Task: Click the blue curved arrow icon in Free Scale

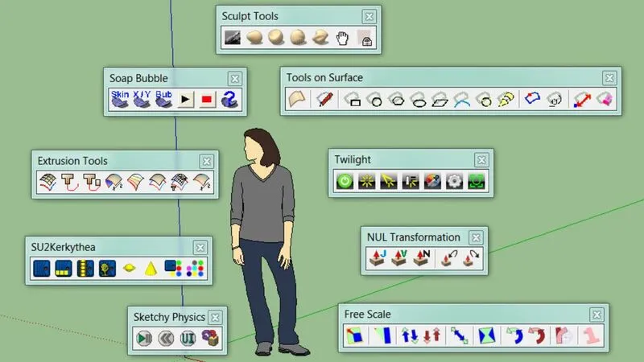Action: tap(514, 335)
